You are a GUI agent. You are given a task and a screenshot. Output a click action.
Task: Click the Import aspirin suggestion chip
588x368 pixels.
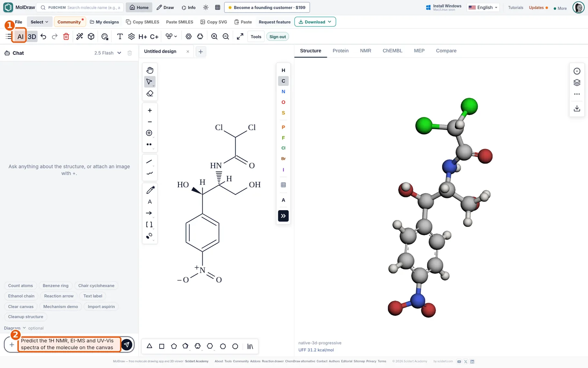pos(101,306)
